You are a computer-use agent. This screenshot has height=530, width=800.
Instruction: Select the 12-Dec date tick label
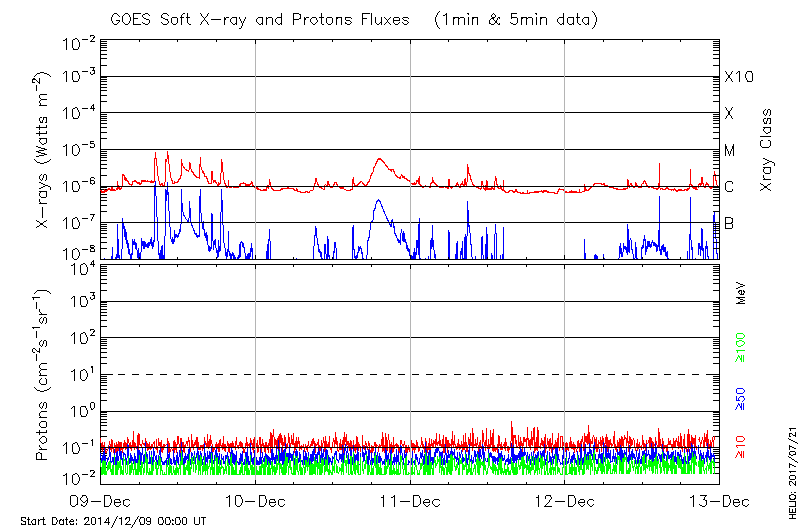pyautogui.click(x=564, y=500)
